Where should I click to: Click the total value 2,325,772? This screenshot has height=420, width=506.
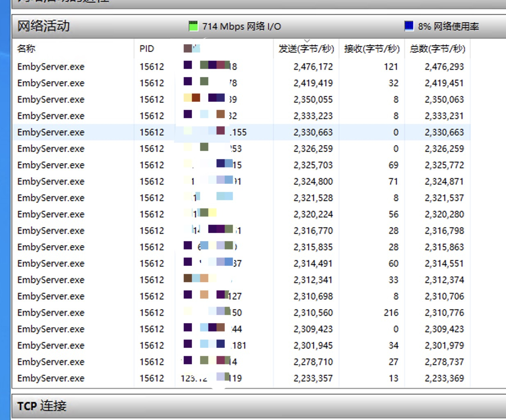(x=444, y=165)
